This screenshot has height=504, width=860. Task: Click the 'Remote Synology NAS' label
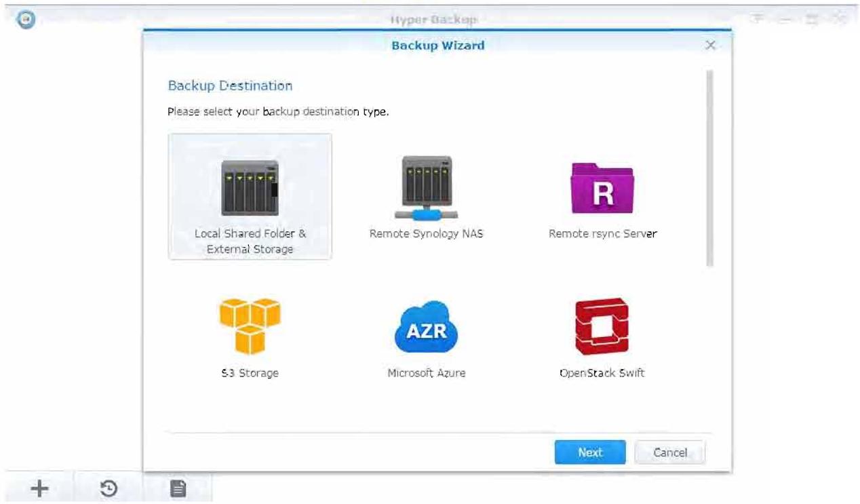[426, 234]
